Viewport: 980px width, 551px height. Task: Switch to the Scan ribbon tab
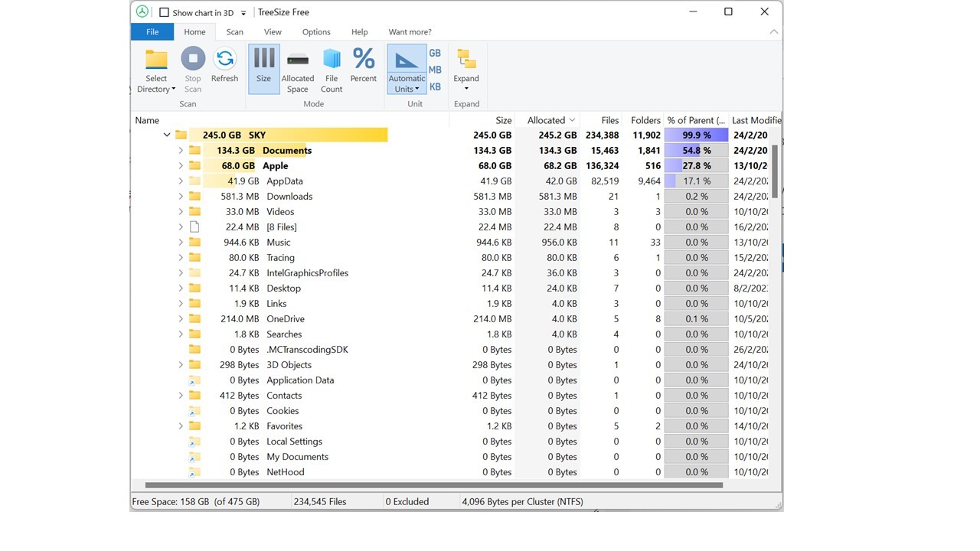[234, 31]
